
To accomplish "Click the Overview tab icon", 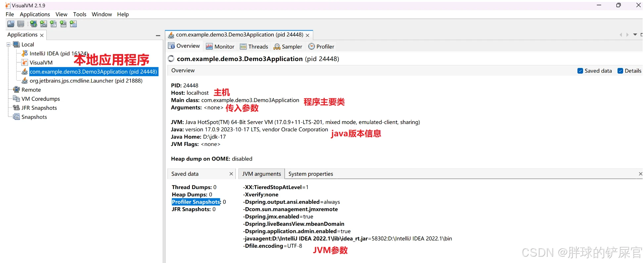I will click(172, 46).
